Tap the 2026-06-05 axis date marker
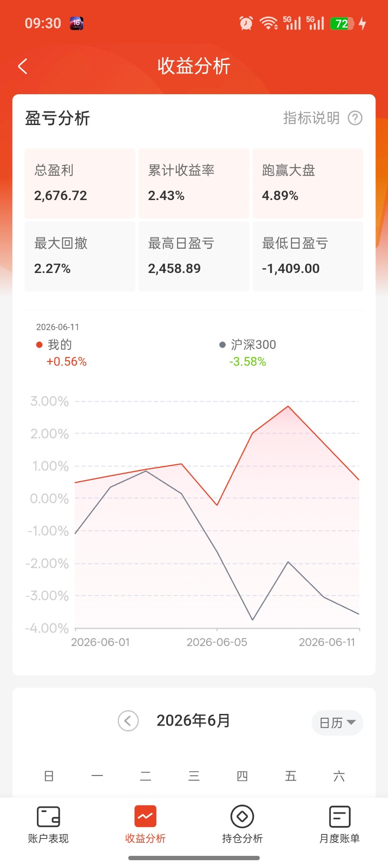This screenshot has width=388, height=868. [217, 642]
